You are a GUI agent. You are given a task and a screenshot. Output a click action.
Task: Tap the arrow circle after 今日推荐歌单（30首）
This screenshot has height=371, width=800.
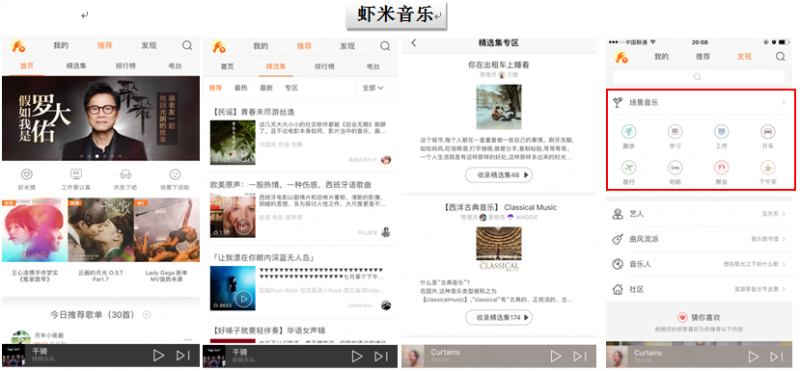pos(147,314)
